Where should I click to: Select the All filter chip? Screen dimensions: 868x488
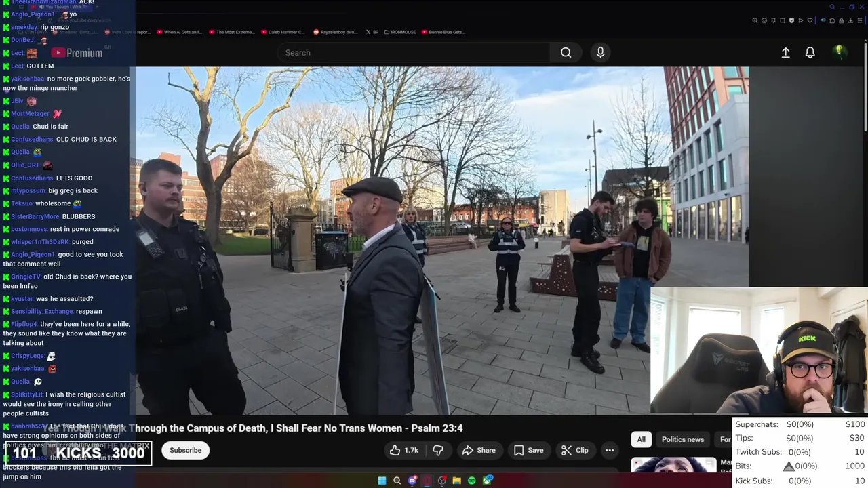tap(641, 439)
